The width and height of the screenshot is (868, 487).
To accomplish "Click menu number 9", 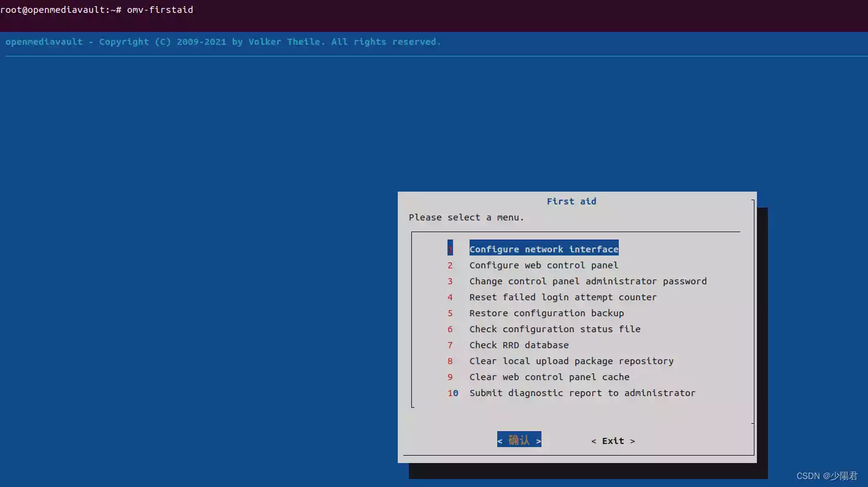I will point(450,377).
